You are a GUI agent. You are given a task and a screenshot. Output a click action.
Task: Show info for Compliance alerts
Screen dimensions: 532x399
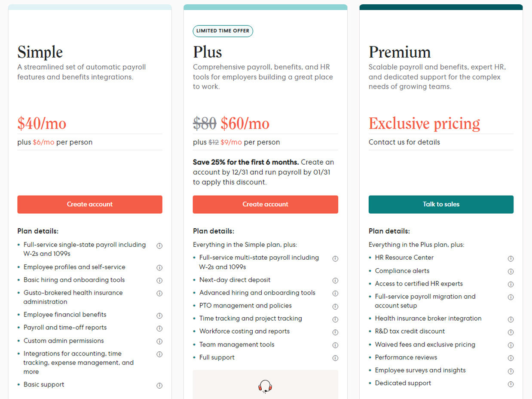click(x=511, y=272)
